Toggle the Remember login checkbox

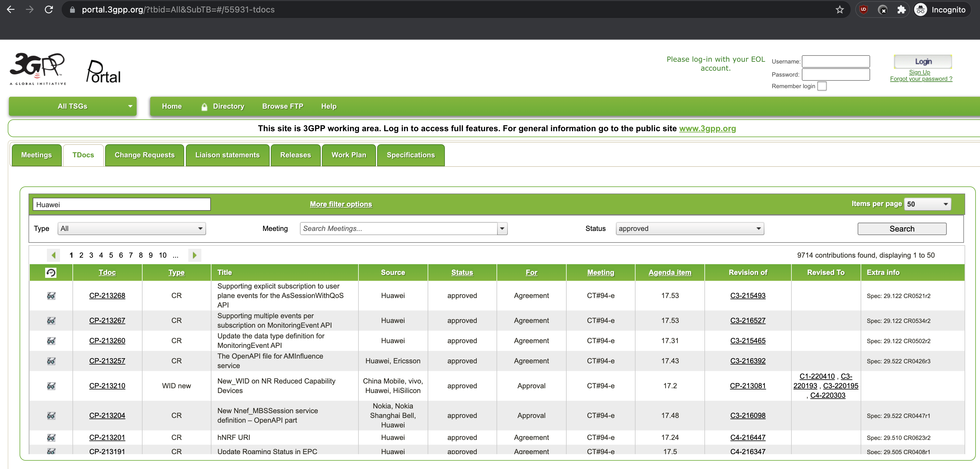pos(822,86)
